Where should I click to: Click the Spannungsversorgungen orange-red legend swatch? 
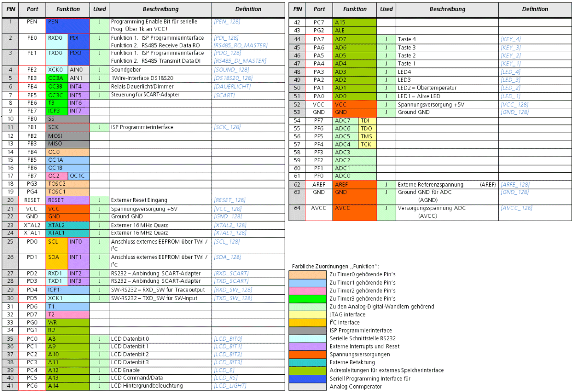click(x=308, y=354)
